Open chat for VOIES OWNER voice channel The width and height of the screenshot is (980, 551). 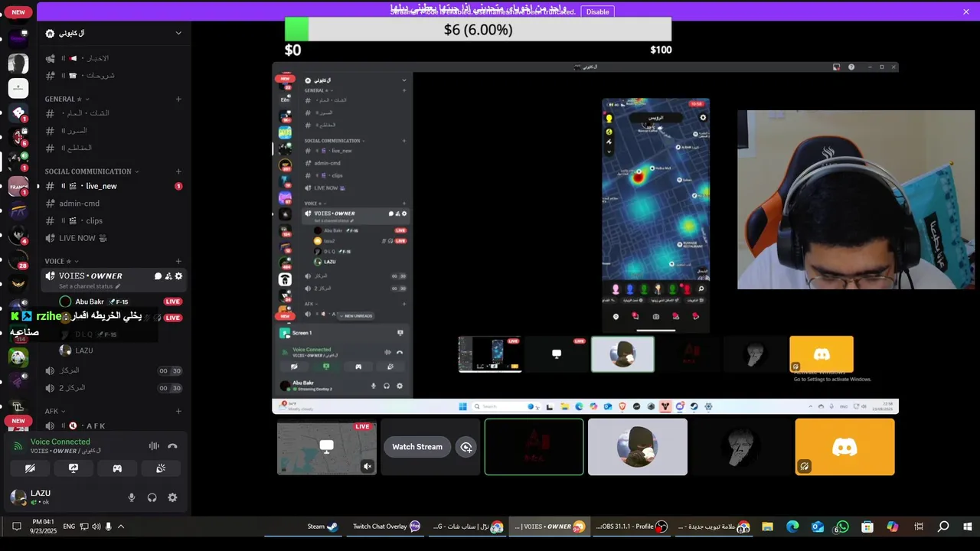coord(158,276)
